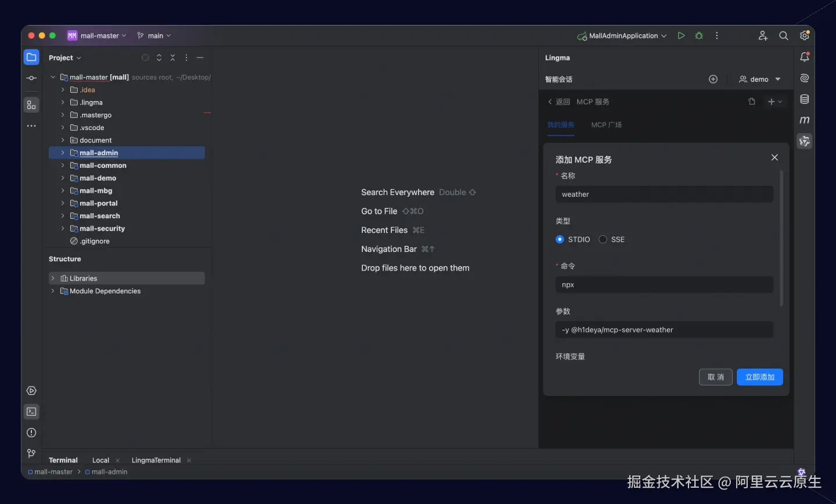
Task: Start a new chat with plus circle icon
Action: tap(714, 79)
